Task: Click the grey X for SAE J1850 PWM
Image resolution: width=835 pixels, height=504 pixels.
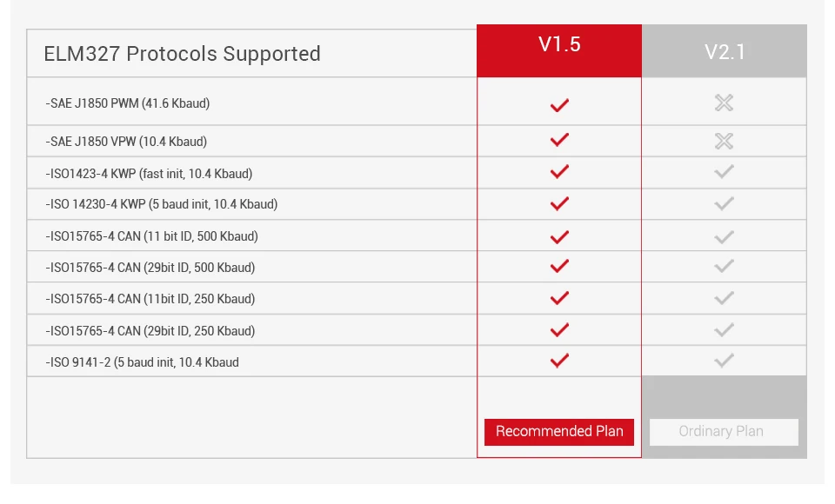Action: pos(724,103)
